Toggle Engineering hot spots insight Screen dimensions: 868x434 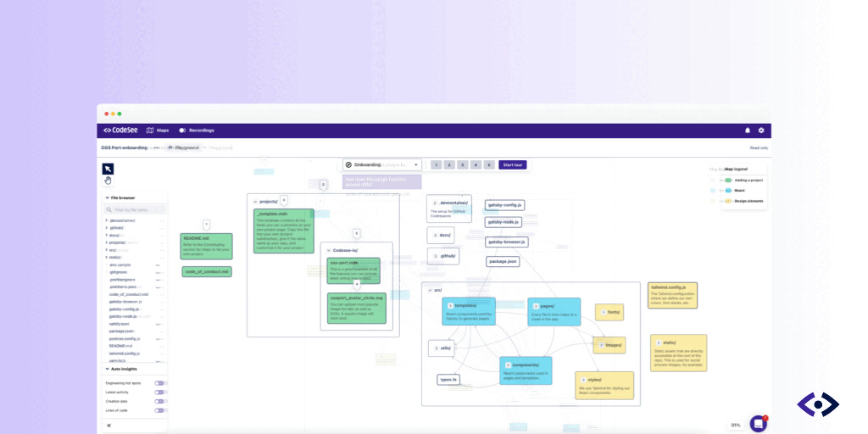coord(160,383)
